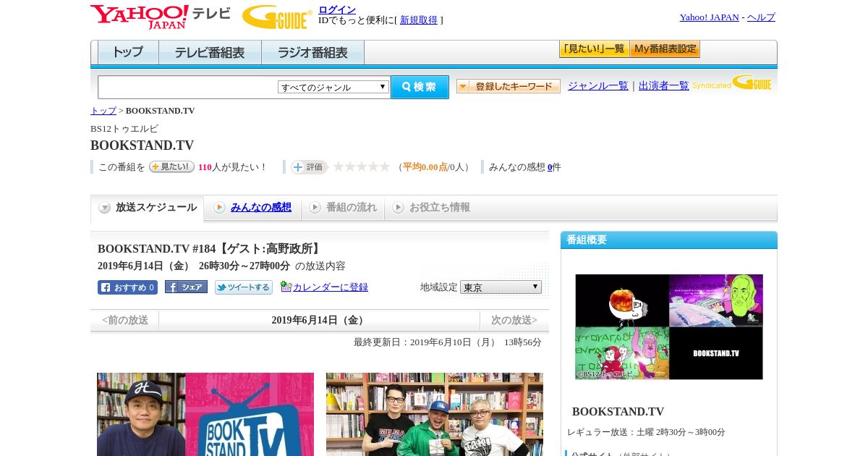Click トップ breadcrumb link
Viewport: 868px width, 456px height.
coord(103,111)
